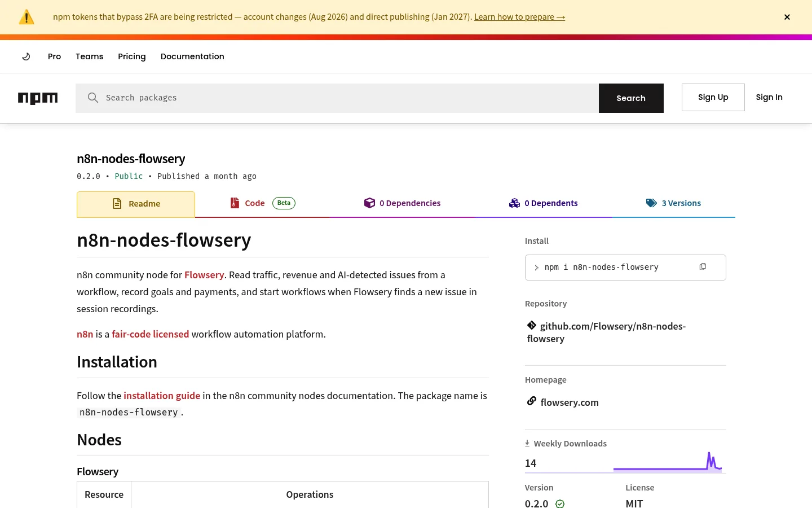The image size is (812, 508).
Task: Open the Teams menu item
Action: [x=89, y=56]
